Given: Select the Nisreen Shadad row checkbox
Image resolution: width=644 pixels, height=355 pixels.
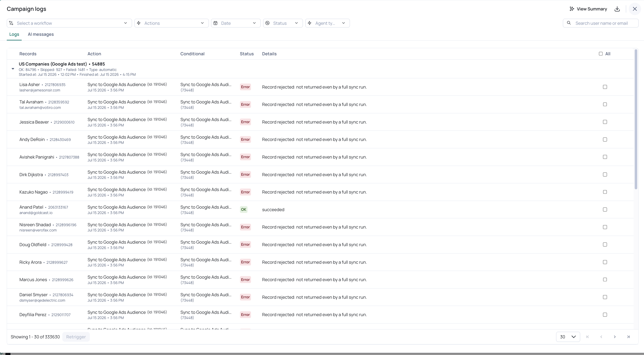Looking at the screenshot, I should coord(605,227).
